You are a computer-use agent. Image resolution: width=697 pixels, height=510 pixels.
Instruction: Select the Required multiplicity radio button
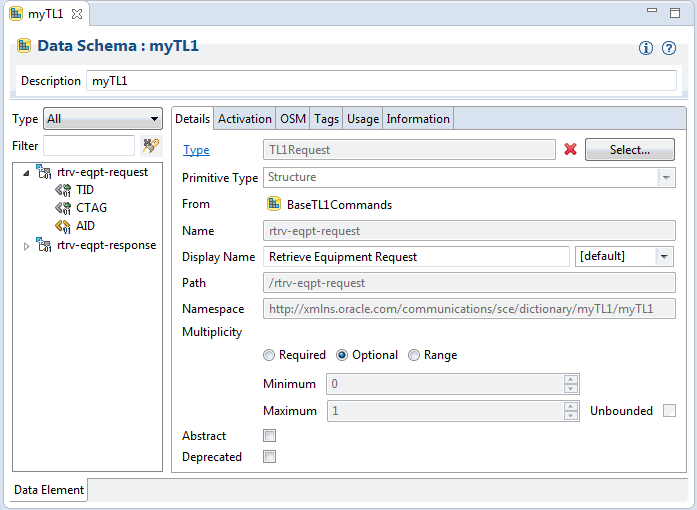pos(269,355)
